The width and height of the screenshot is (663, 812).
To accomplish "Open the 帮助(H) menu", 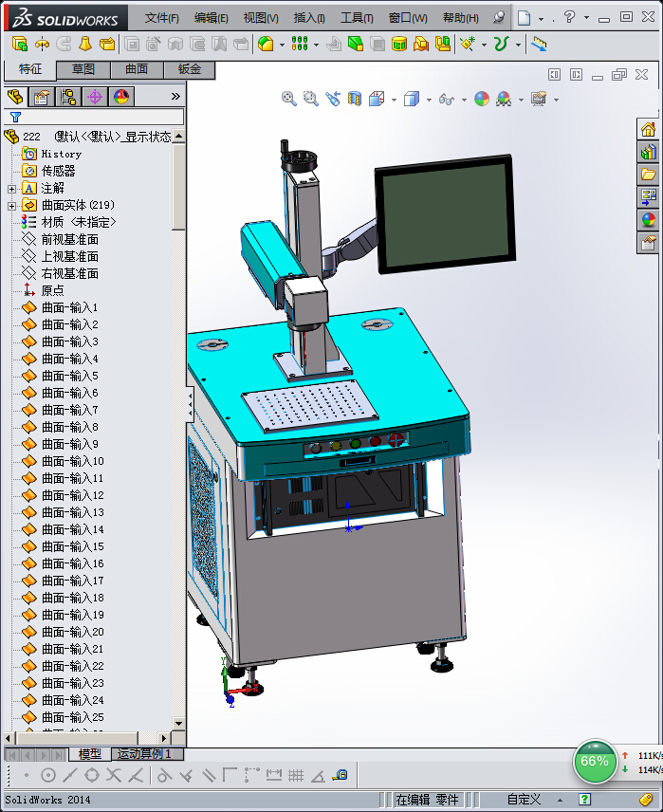I will tap(460, 18).
